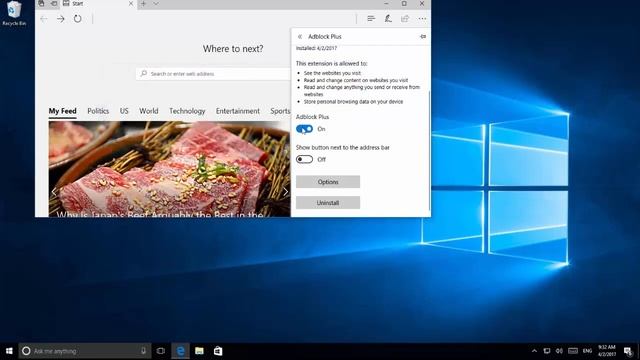Open the Action Center notifications icon
Image resolution: width=640 pixels, height=360 pixels.
[628, 351]
